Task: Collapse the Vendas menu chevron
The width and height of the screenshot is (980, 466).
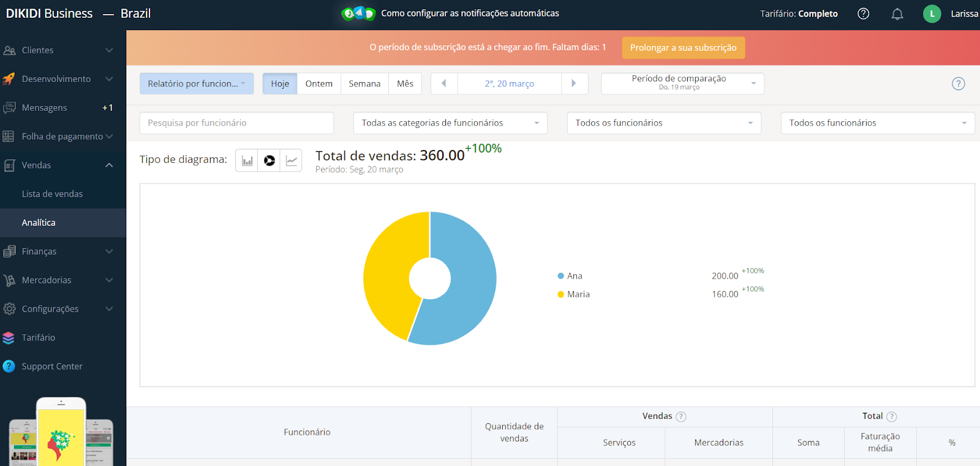Action: 109,165
